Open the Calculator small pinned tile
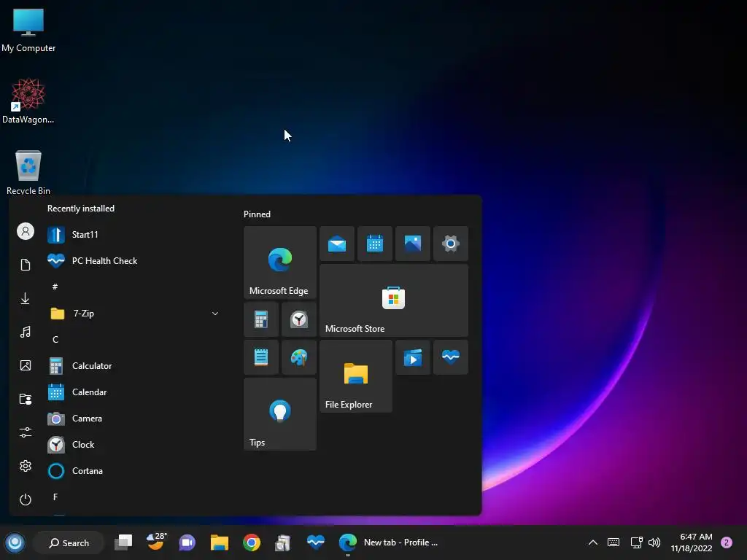Image resolution: width=747 pixels, height=560 pixels. tap(261, 319)
